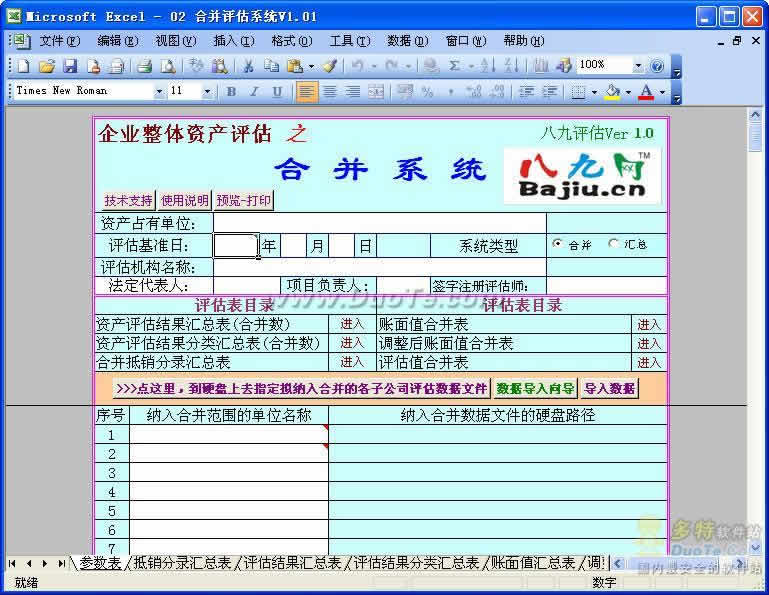
Task: Click the 资产占有单位 input cell
Action: pos(380,223)
